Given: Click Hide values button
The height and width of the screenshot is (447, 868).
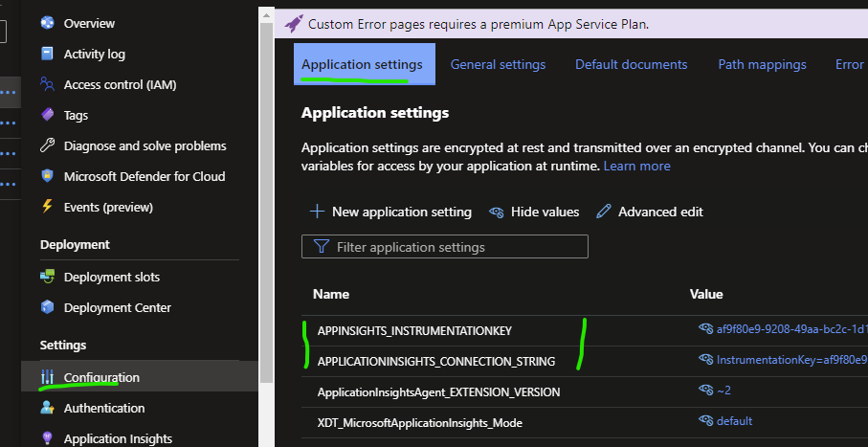Looking at the screenshot, I should coord(534,212).
